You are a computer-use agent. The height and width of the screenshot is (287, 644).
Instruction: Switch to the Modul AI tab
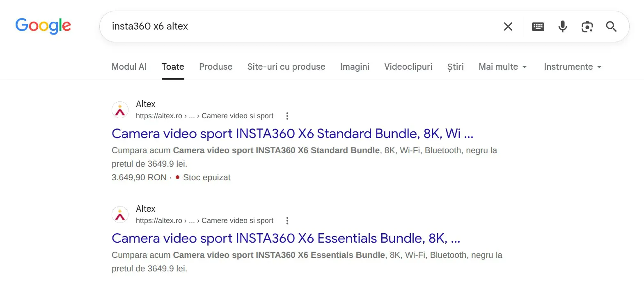[129, 67]
